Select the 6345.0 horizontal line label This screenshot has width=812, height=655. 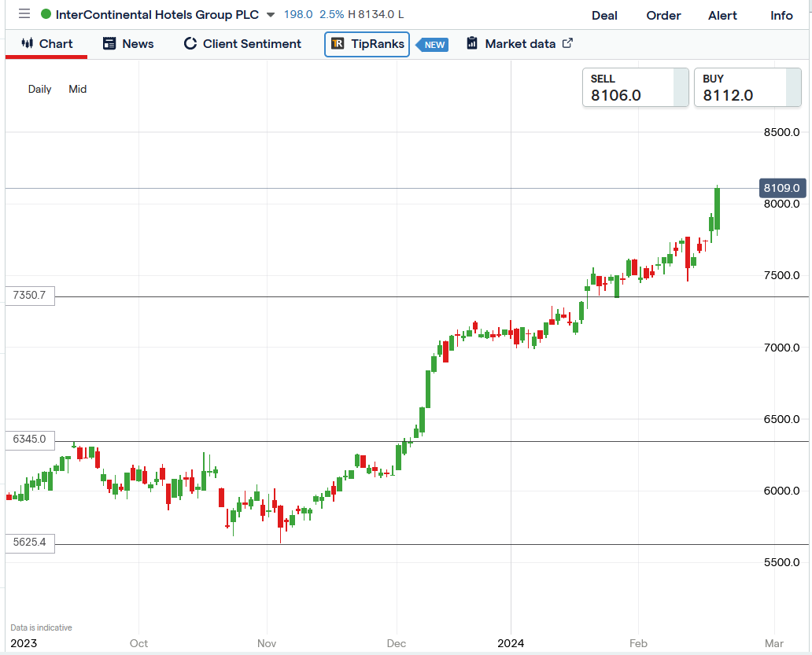pyautogui.click(x=30, y=440)
